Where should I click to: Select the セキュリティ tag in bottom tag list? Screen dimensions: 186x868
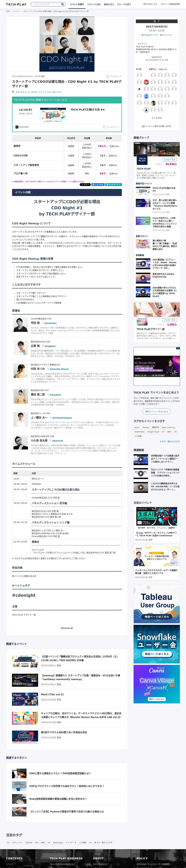(x=17, y=843)
